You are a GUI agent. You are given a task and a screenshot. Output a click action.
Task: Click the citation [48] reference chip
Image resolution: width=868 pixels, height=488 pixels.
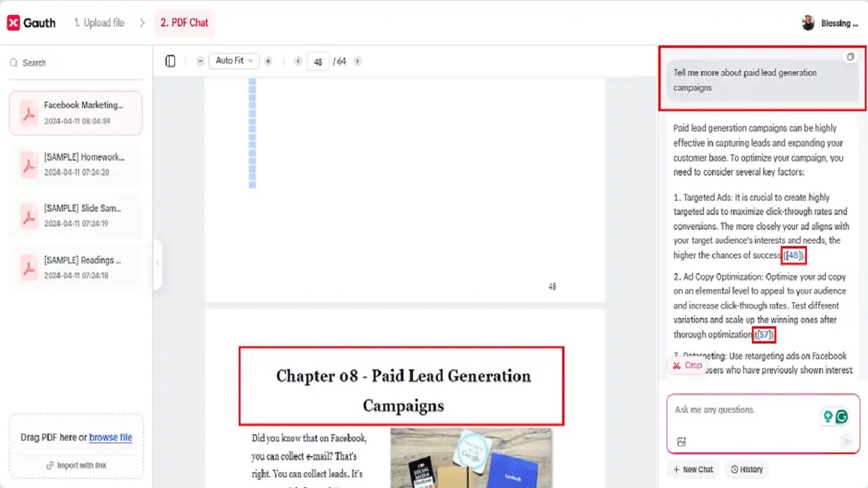[x=793, y=255]
